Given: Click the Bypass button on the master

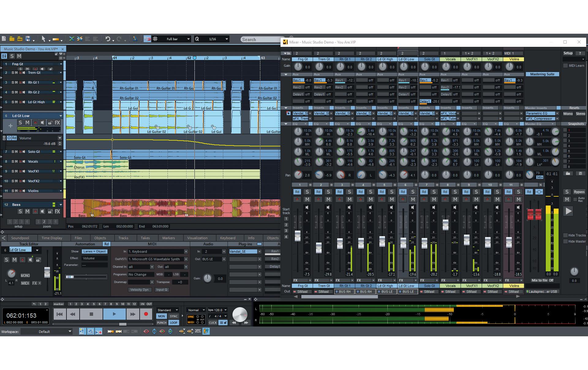Looking at the screenshot, I should pos(579,192).
